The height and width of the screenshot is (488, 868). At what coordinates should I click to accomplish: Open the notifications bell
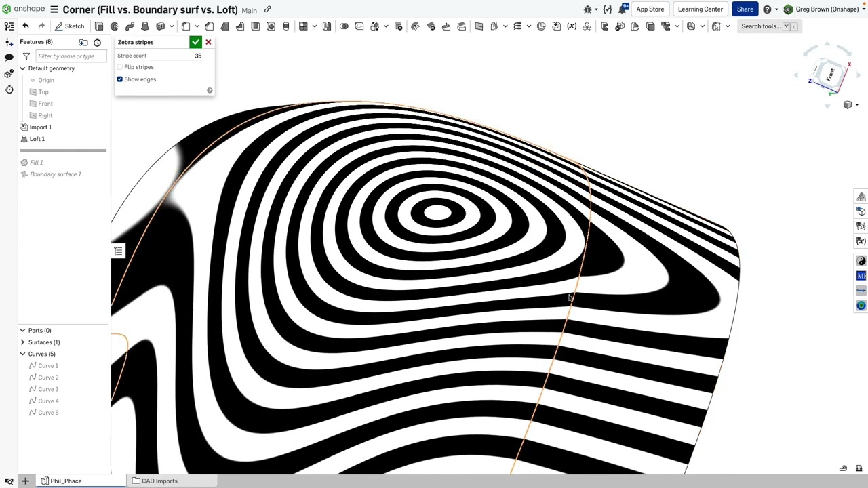coord(623,9)
